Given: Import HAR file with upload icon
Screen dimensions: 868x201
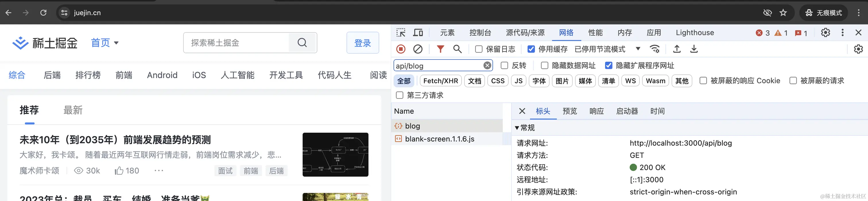Looking at the screenshot, I should [677, 49].
